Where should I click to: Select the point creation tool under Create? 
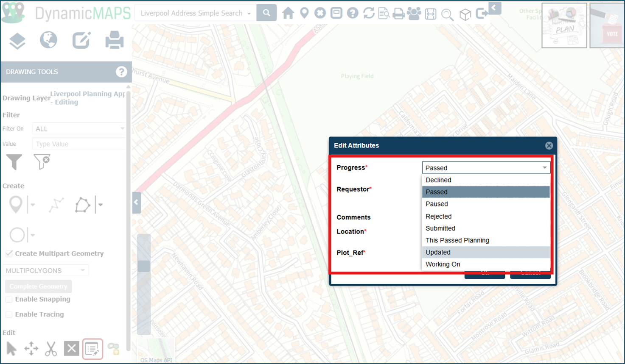(15, 204)
